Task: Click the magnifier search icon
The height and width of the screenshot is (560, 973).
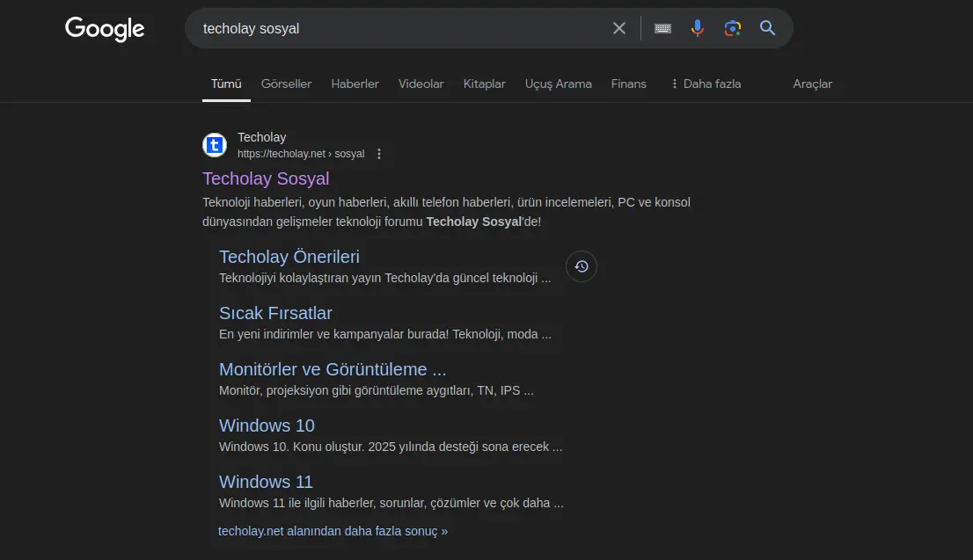Action: click(x=768, y=28)
